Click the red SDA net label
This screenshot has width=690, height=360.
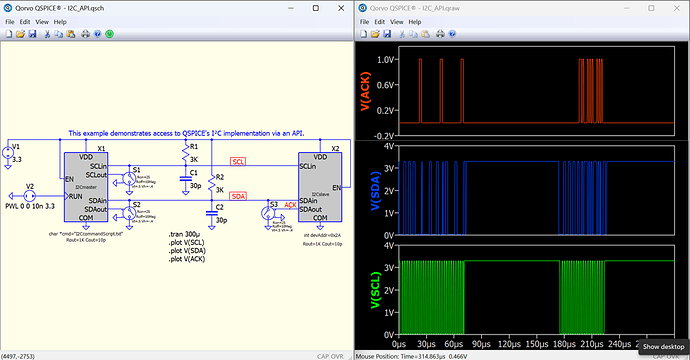point(238,196)
